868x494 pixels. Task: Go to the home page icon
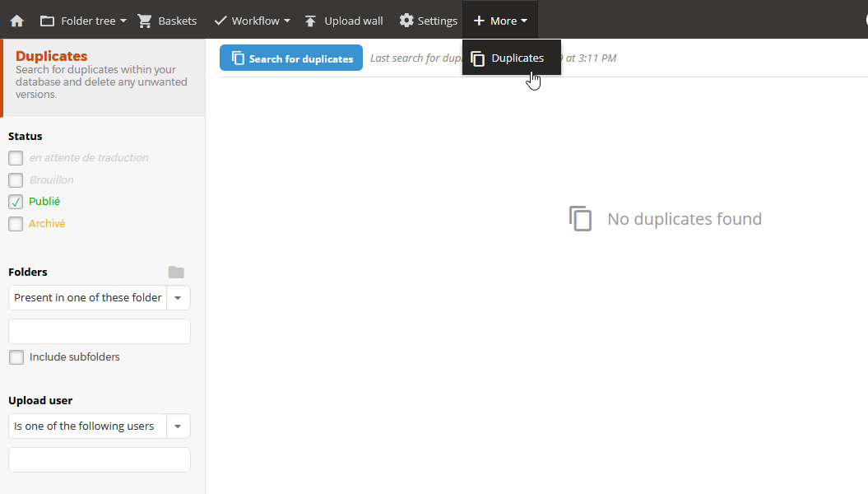pyautogui.click(x=17, y=21)
